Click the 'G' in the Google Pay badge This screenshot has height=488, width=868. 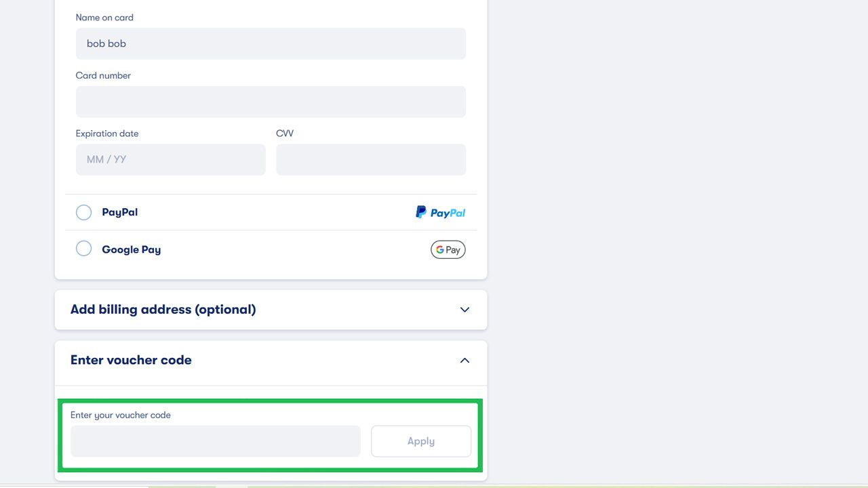(x=439, y=249)
